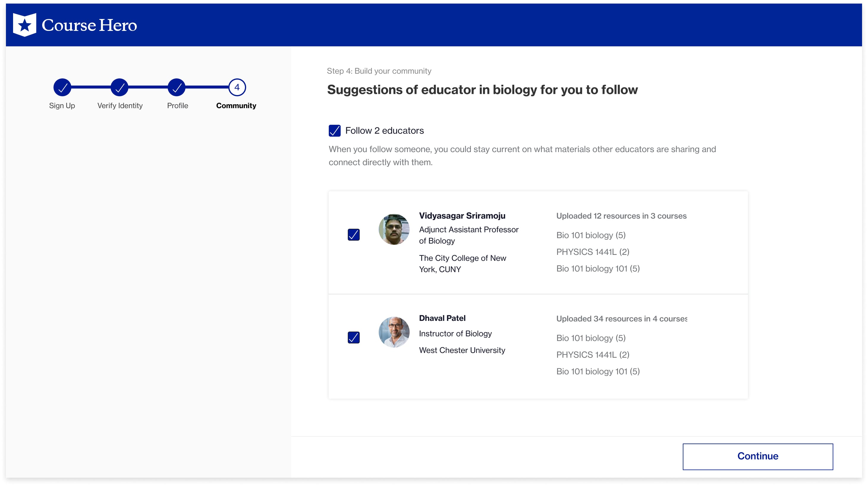Viewport: 868px width, 486px height.
Task: Click Uploaded 34 resources in 4 courses text
Action: [x=621, y=319]
